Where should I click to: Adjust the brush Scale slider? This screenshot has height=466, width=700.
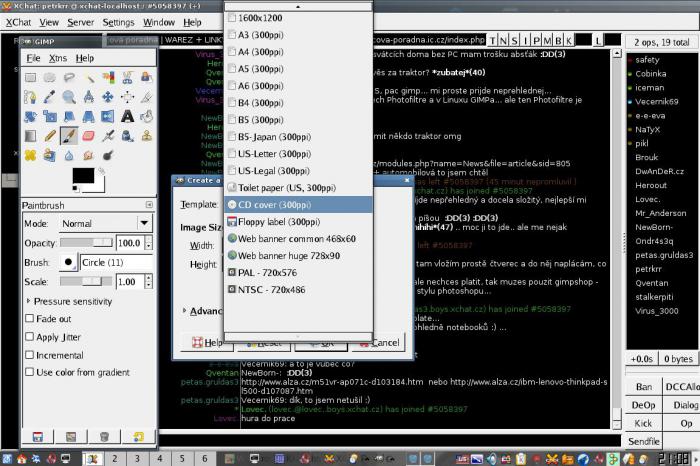(x=87, y=281)
